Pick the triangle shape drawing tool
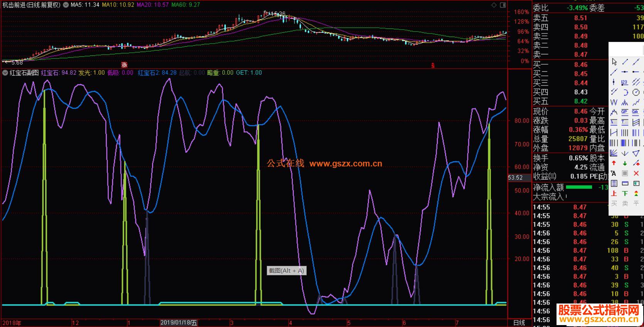The height and width of the screenshot is (327, 644). [636, 153]
